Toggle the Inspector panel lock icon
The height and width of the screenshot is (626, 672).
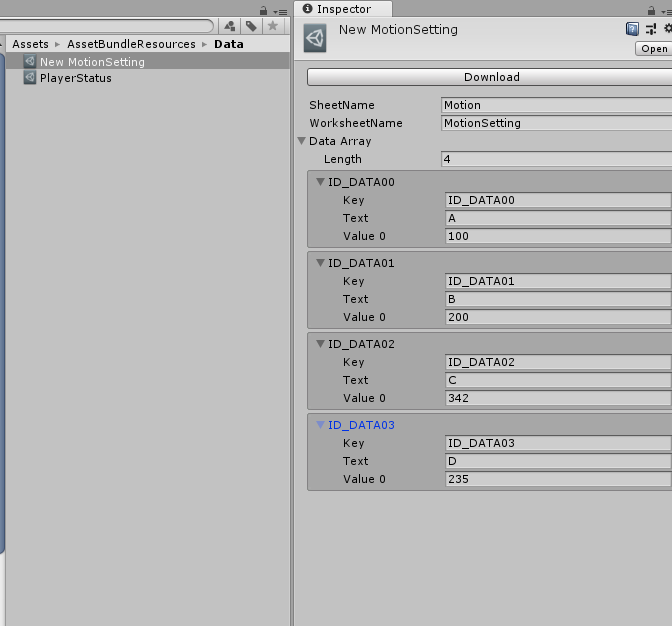[x=651, y=11]
